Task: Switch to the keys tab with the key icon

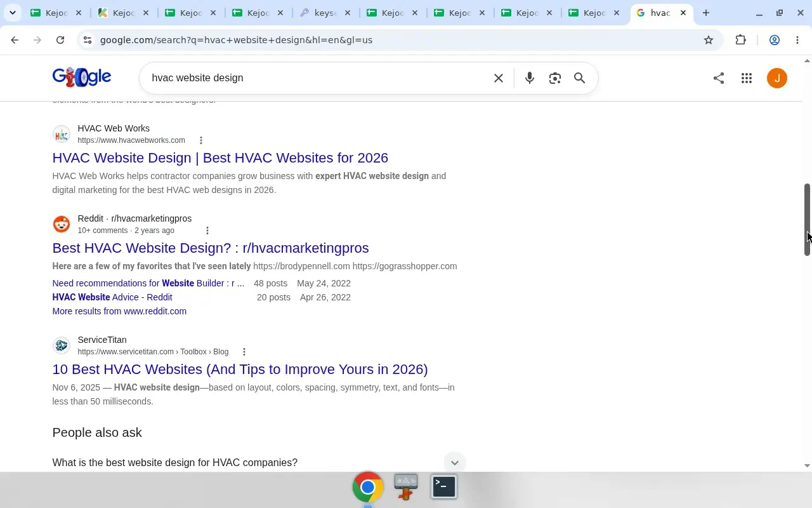Action: [325, 13]
